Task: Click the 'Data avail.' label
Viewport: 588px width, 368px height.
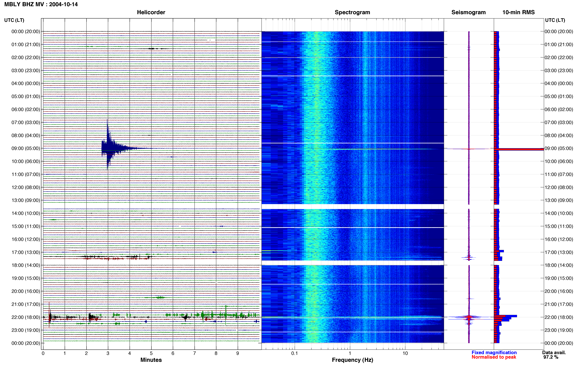Action: pos(554,352)
